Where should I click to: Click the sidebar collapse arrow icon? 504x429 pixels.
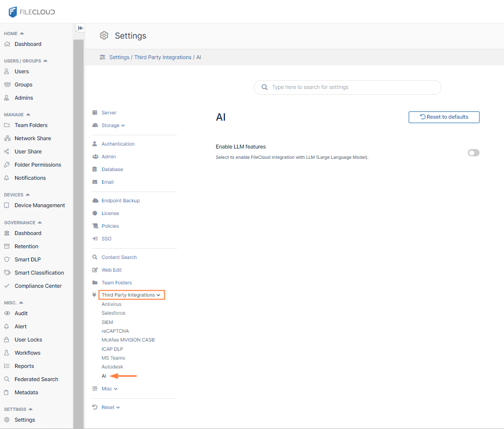coord(81,28)
